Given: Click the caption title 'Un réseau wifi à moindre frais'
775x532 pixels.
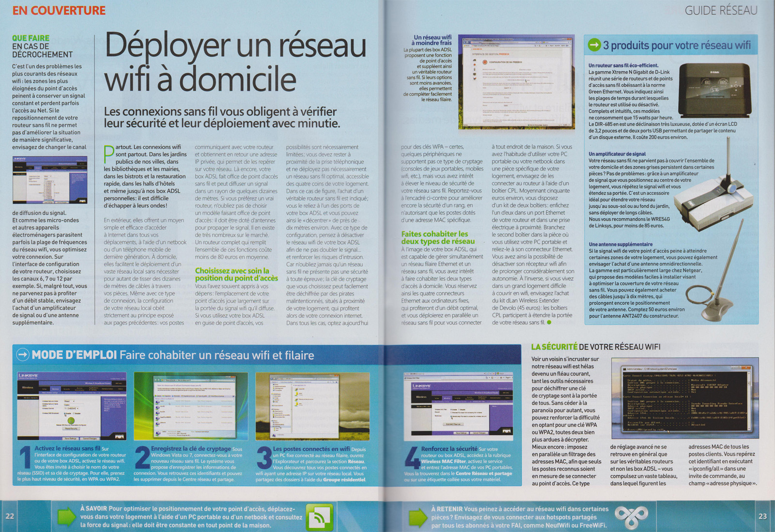Looking at the screenshot, I should (x=433, y=40).
